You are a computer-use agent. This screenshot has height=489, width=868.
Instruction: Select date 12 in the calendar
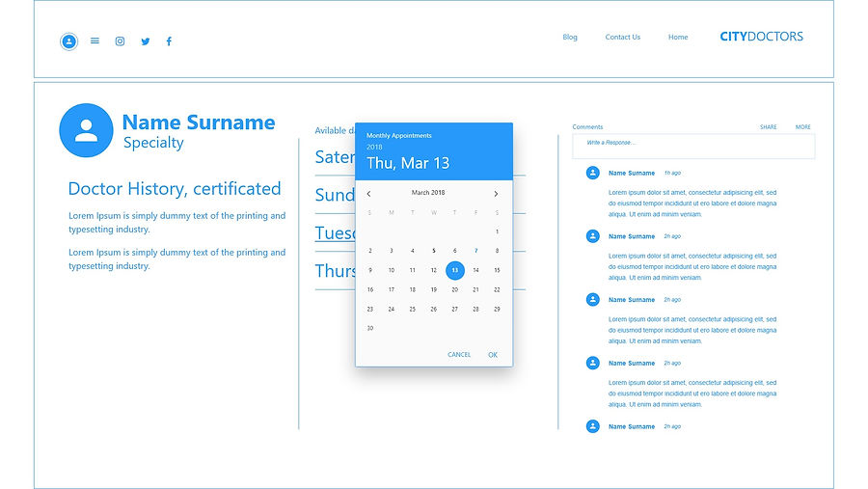(x=433, y=270)
